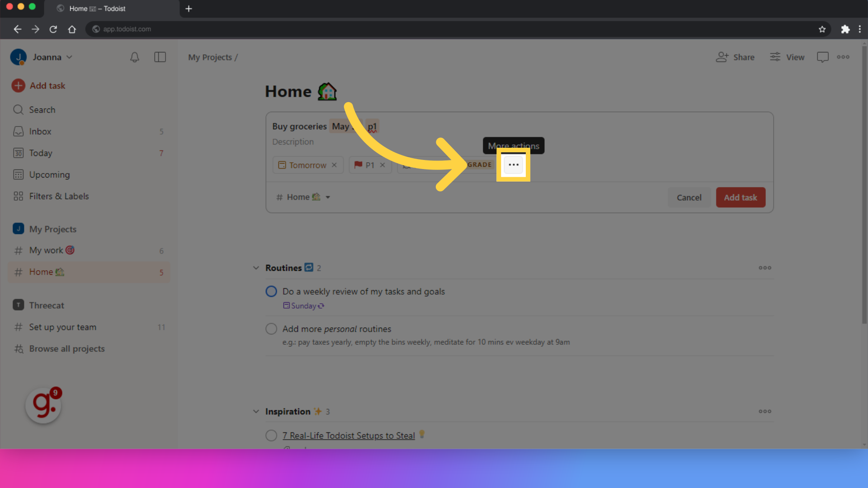Click the Cancel button
This screenshot has height=488, width=868.
(x=689, y=197)
